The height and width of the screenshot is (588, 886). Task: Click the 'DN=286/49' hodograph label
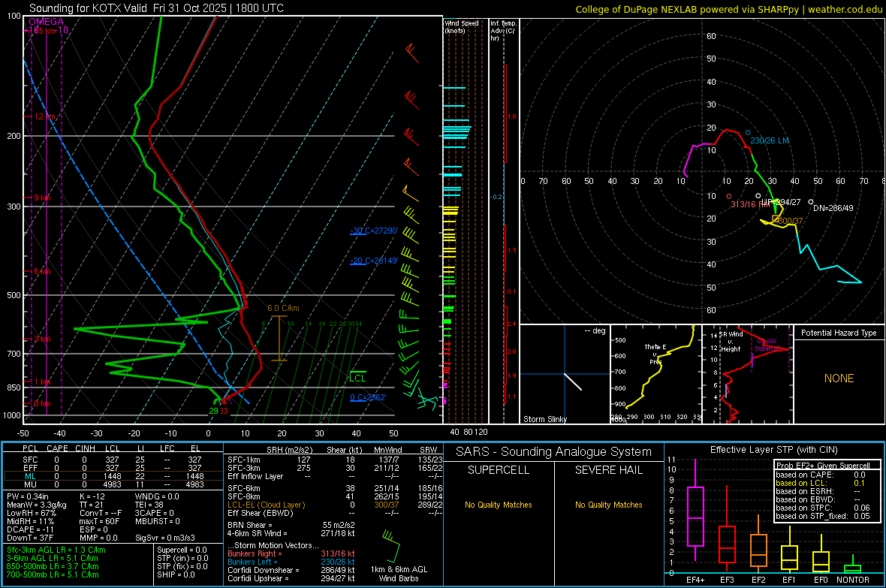coord(833,208)
